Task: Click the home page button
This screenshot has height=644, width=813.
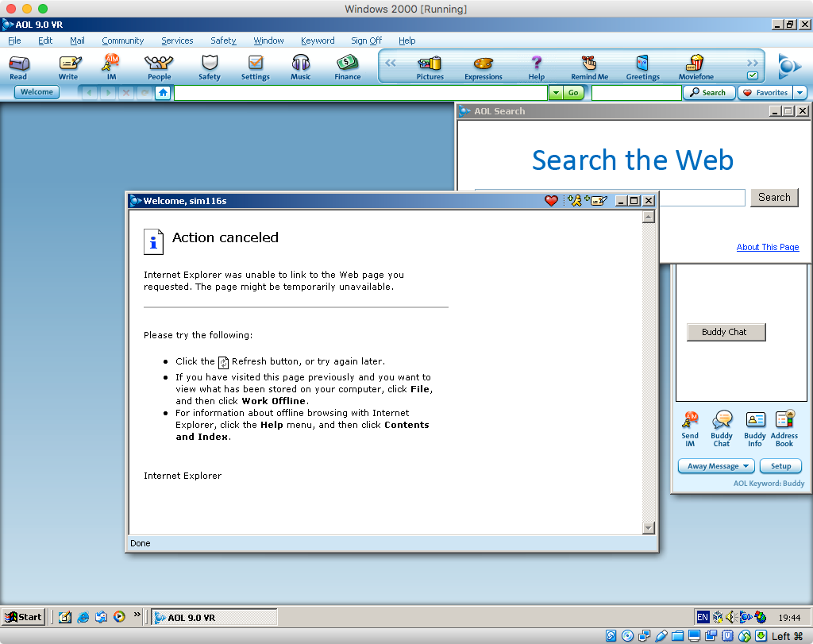Action: 163,93
